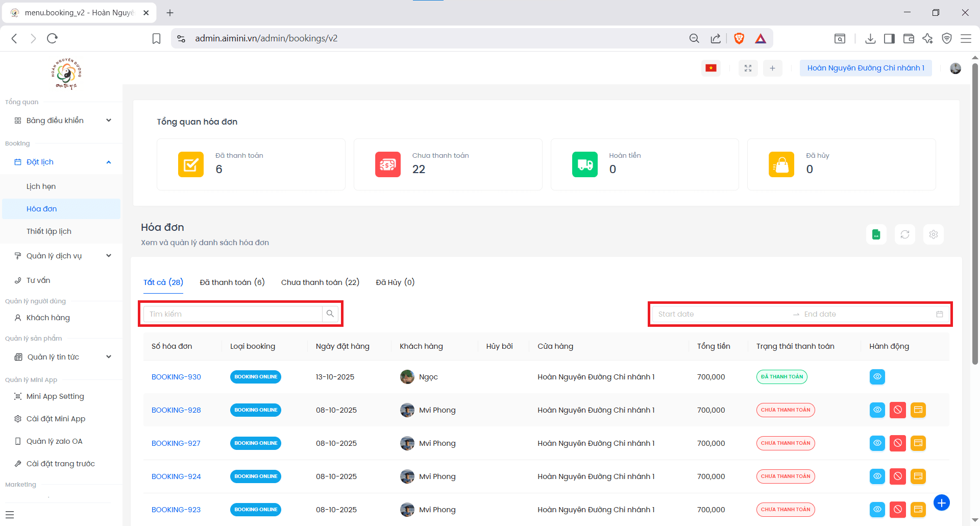Open the BOOKING-923 invoice link
The image size is (980, 526).
176,510
